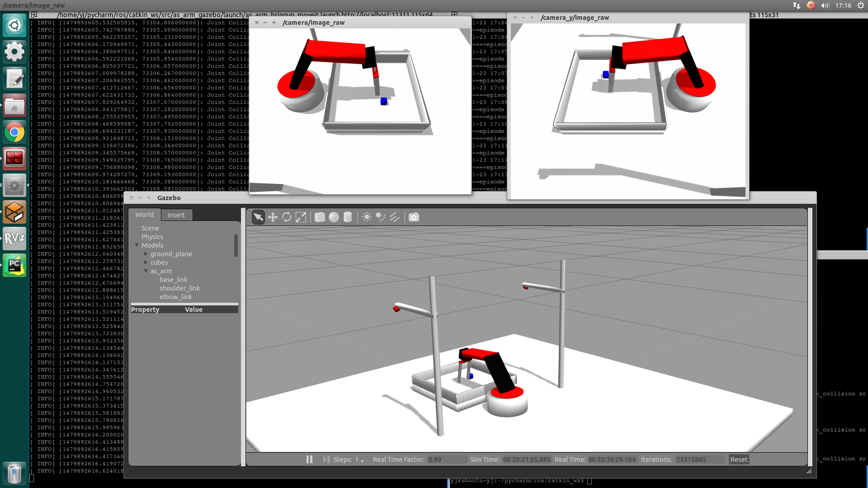Screen dimensions: 868x488
Task: Click the Reset button in Gazebo
Action: pyautogui.click(x=739, y=459)
